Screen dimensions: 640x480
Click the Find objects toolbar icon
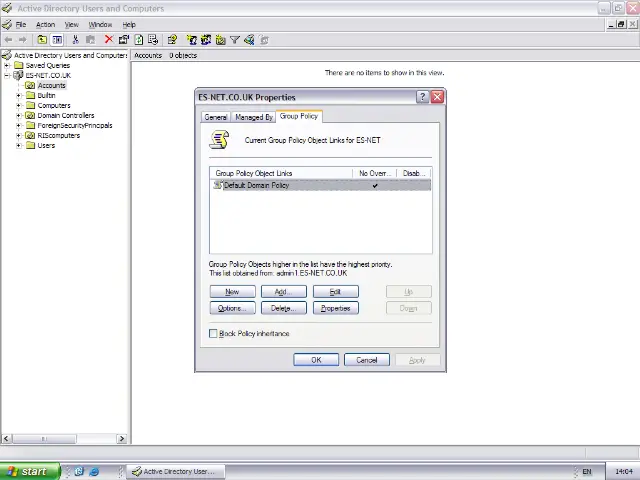coord(249,40)
